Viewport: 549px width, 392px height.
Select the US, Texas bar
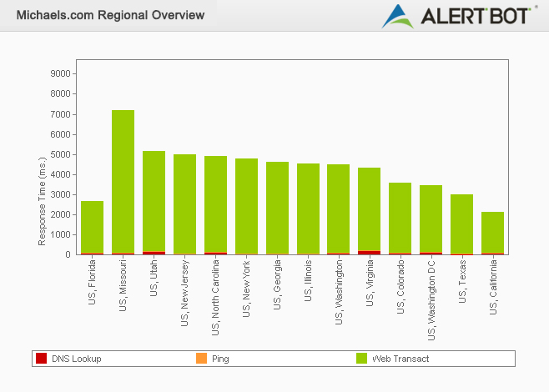pos(462,224)
